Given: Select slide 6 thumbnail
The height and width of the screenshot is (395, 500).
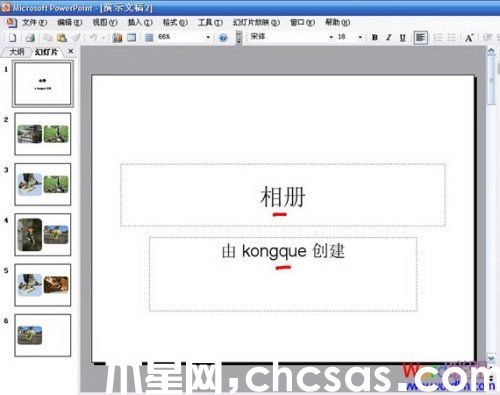Looking at the screenshot, I should [x=43, y=335].
